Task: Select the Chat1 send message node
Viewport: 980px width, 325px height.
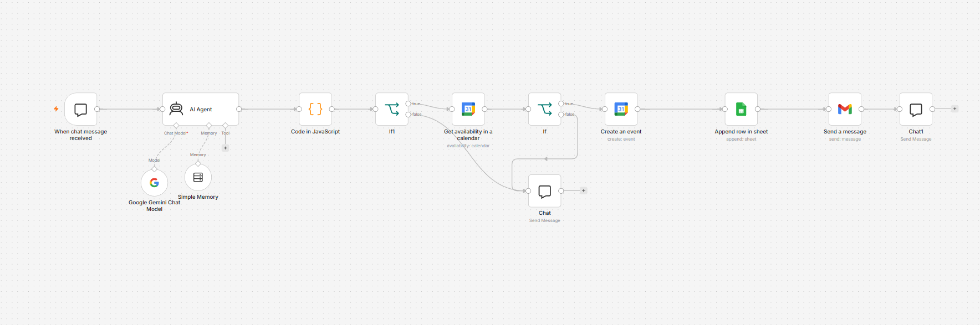Action: (916, 109)
